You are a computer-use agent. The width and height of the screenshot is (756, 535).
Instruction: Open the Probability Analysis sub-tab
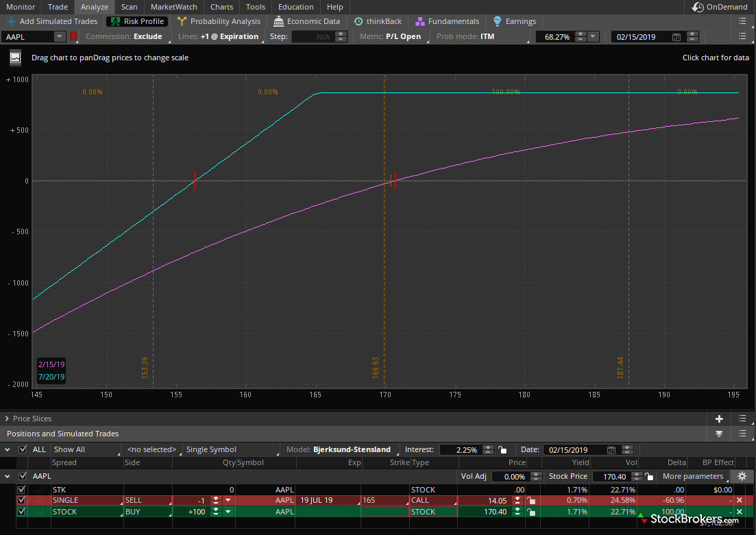pos(219,21)
